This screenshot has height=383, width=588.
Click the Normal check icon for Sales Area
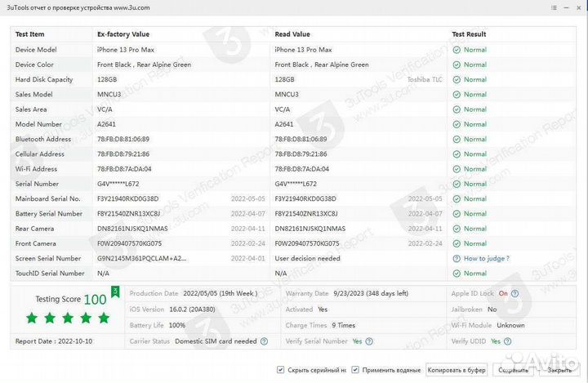(457, 109)
